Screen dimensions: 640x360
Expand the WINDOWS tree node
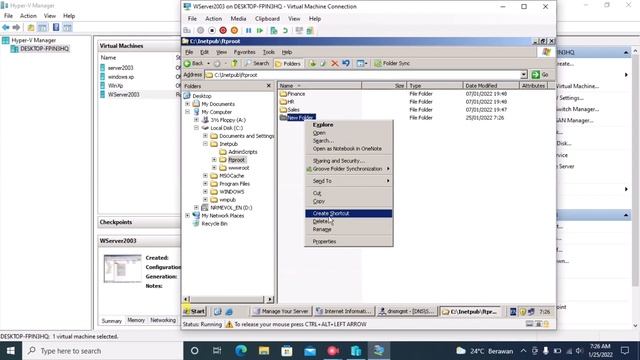pos(206,191)
